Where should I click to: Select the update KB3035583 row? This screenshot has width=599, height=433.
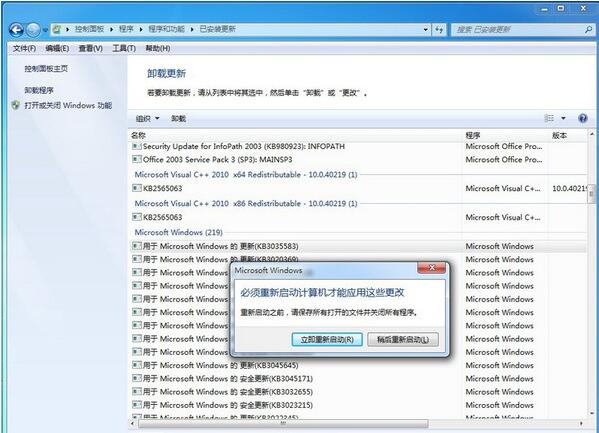pyautogui.click(x=359, y=247)
